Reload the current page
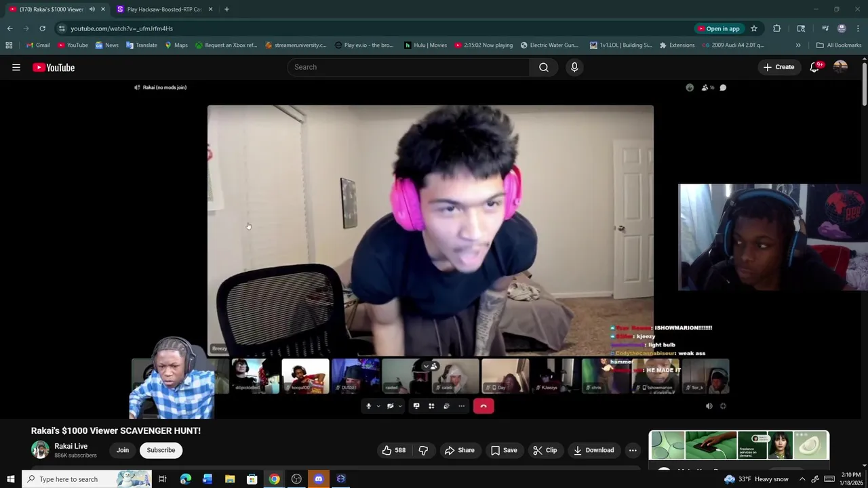The height and width of the screenshot is (488, 868). (x=42, y=28)
